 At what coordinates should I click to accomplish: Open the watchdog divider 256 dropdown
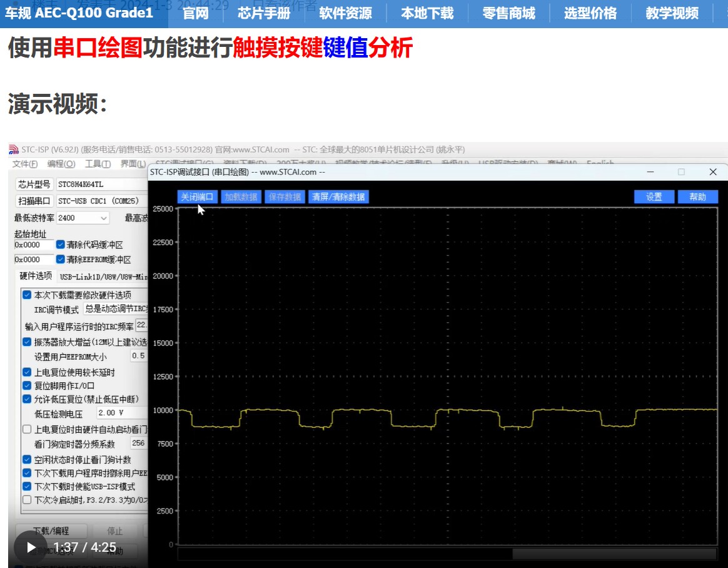coord(138,444)
